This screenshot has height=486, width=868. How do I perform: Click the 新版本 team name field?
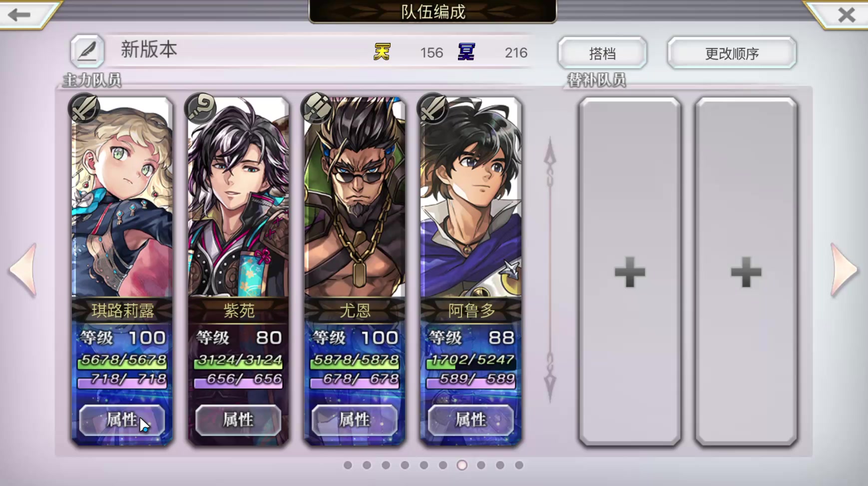click(149, 50)
